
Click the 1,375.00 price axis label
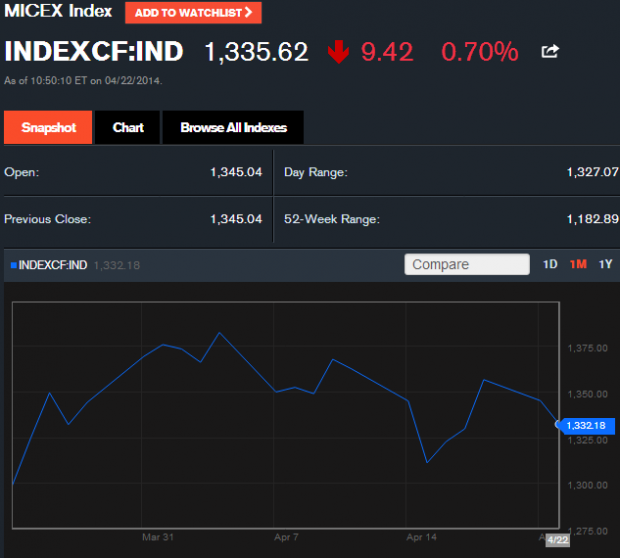[588, 348]
